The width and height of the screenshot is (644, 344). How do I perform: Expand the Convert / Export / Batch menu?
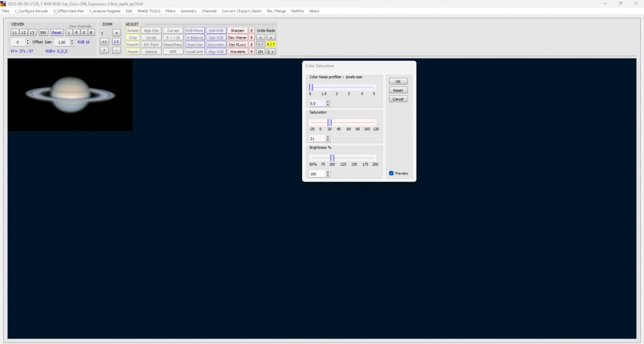pos(241,11)
